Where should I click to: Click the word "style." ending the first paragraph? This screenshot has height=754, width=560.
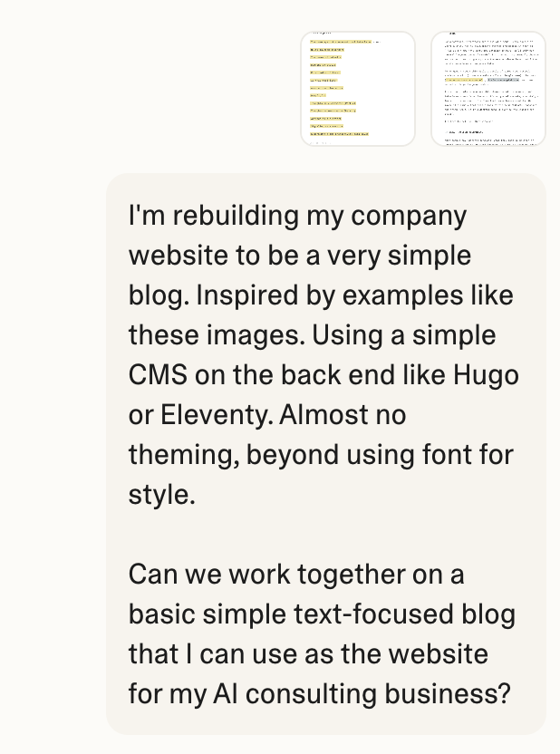point(161,494)
